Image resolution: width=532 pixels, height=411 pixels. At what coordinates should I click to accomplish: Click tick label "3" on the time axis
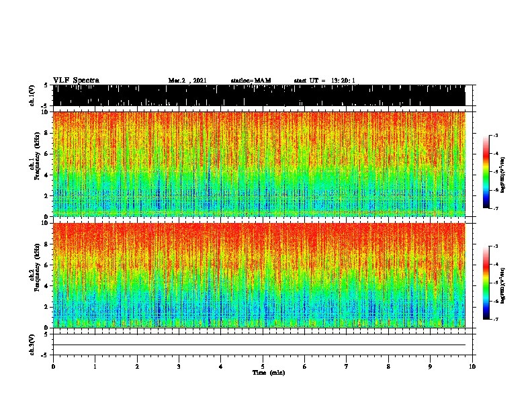coord(179,367)
